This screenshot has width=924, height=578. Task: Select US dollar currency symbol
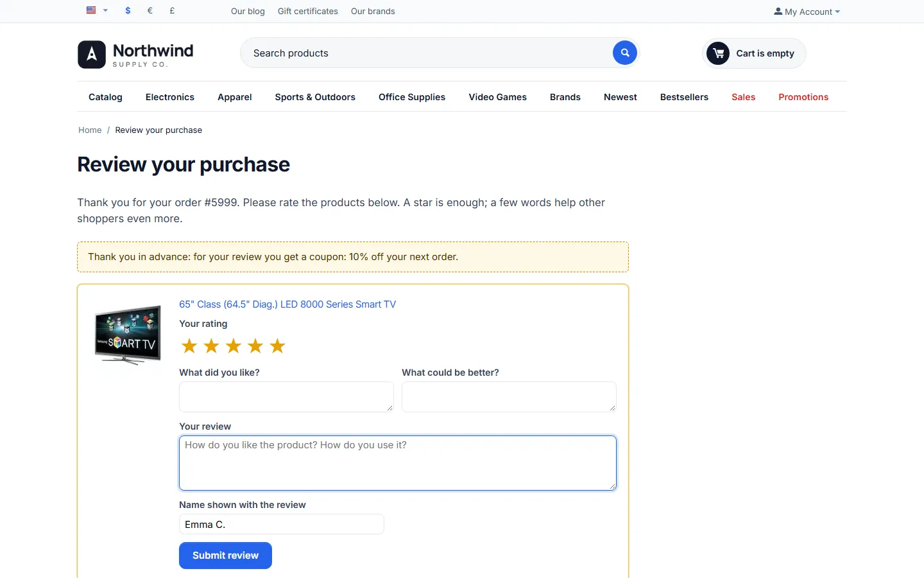pyautogui.click(x=128, y=11)
